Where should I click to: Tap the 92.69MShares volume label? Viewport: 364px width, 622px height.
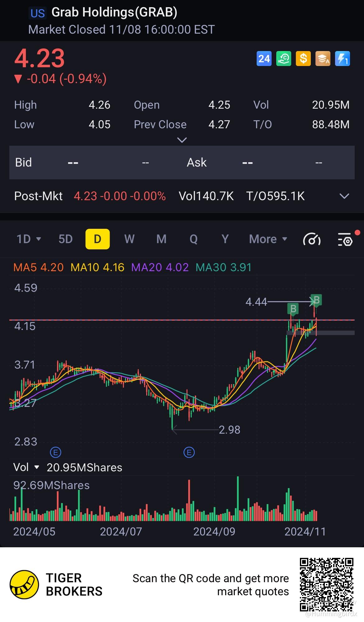51,485
